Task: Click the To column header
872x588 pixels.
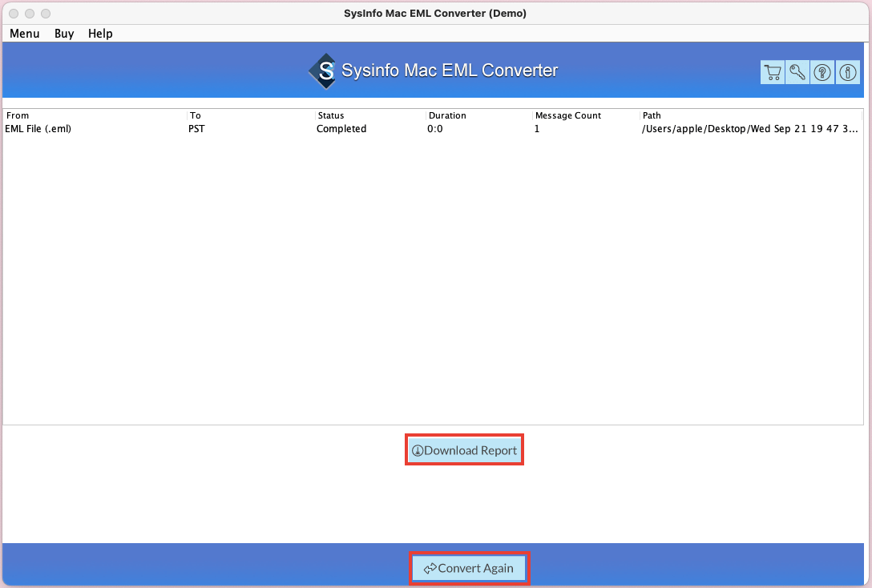Action: click(196, 115)
